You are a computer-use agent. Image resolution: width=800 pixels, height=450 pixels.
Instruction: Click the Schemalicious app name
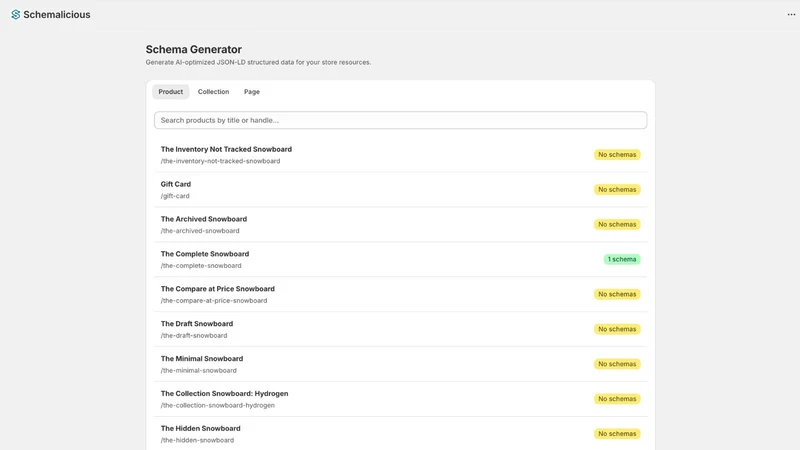pyautogui.click(x=57, y=15)
